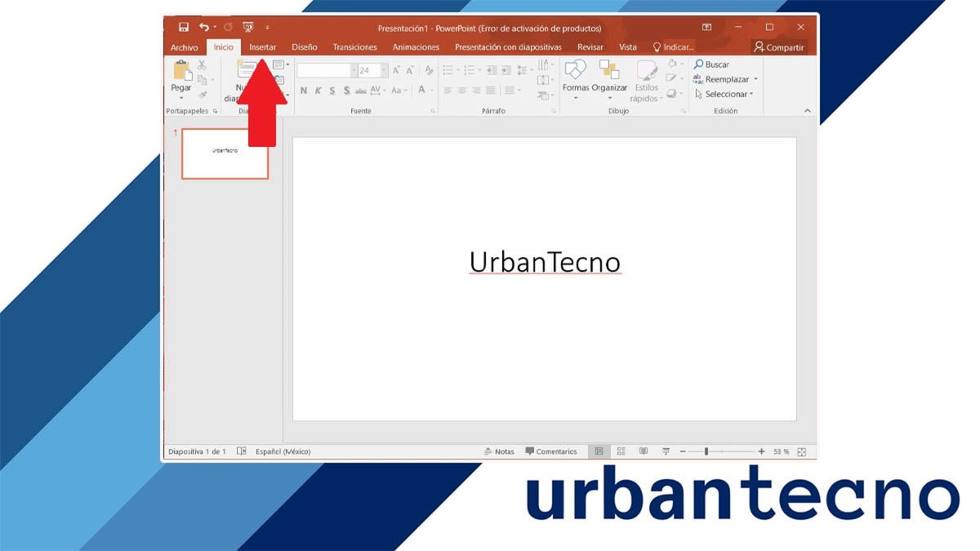Click the Compartir button

click(x=781, y=47)
